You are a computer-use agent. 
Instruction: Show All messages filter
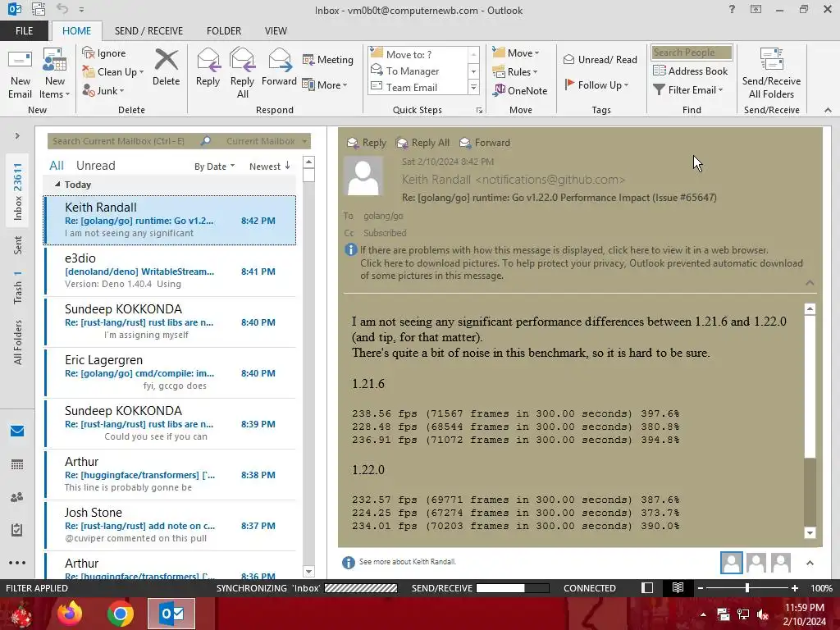(57, 166)
